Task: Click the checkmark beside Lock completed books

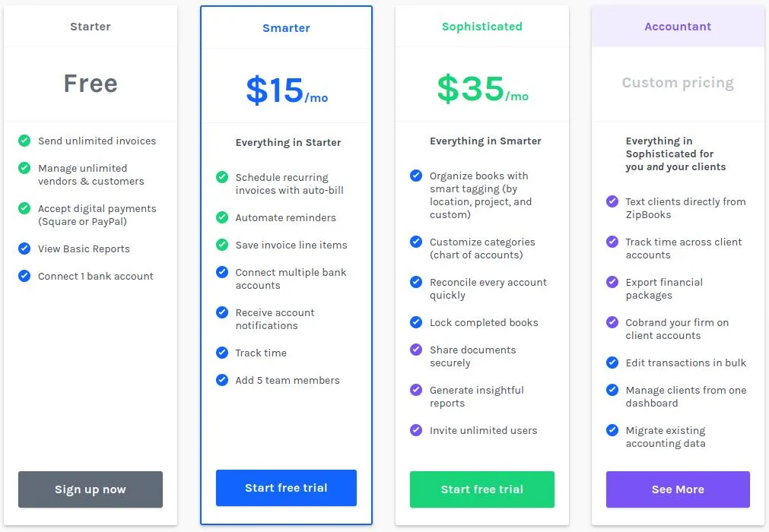Action: click(416, 322)
